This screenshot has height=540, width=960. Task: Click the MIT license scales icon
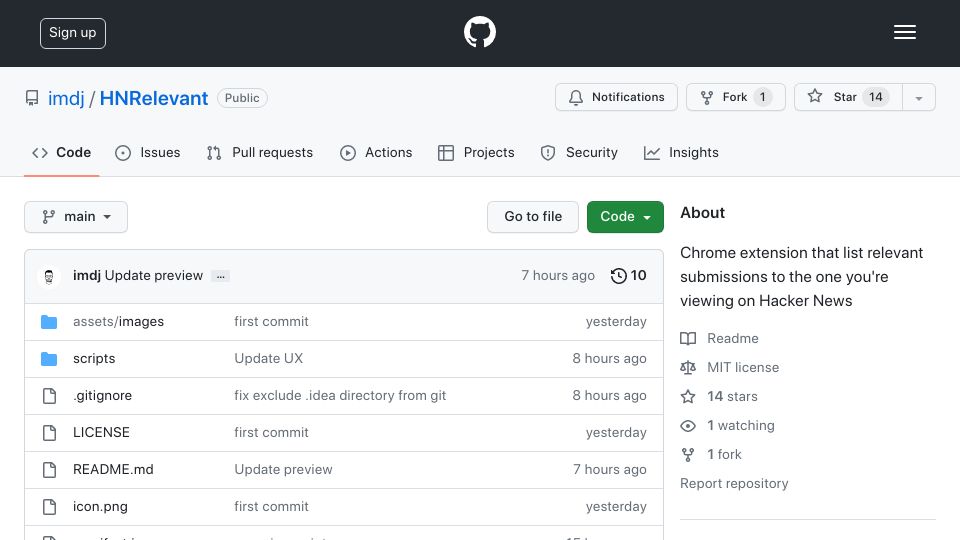click(x=688, y=367)
